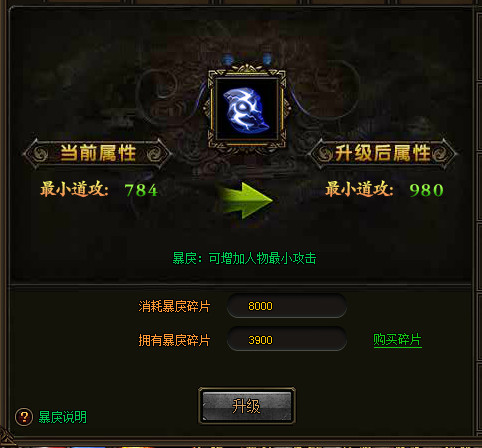The image size is (482, 448).
Task: Click the question mark help icon
Action: pos(24,417)
